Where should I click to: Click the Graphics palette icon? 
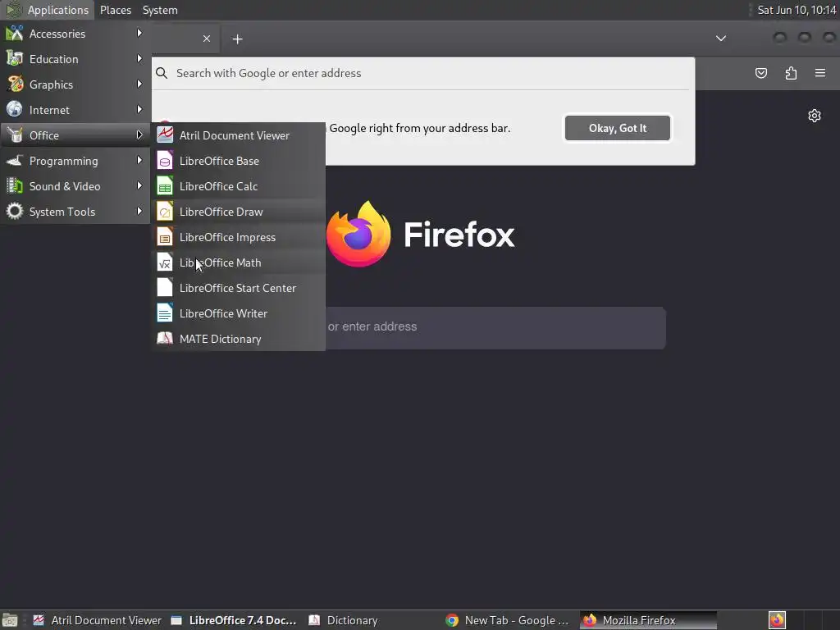tap(15, 84)
